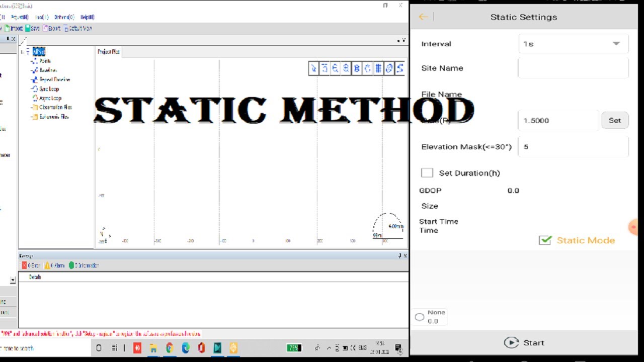Click the Export toolbar button
Screen dimensions: 644x362
52,29
